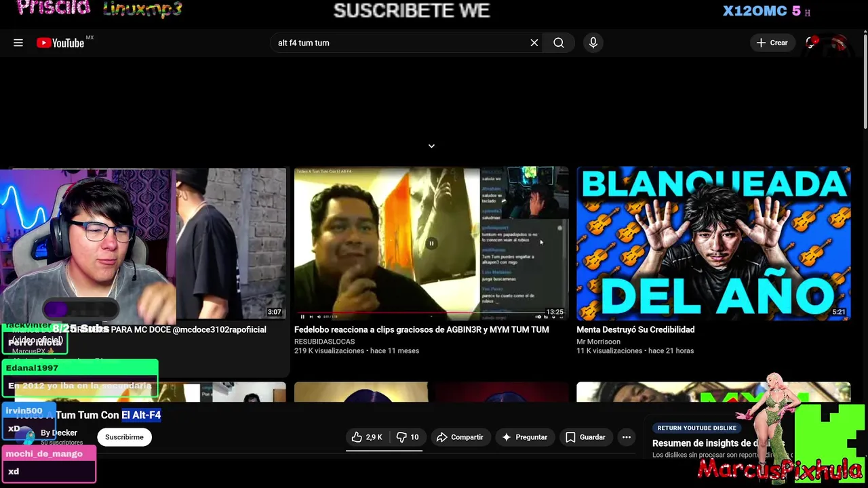This screenshot has height=488, width=868.
Task: Dislike the video (10)
Action: click(407, 437)
